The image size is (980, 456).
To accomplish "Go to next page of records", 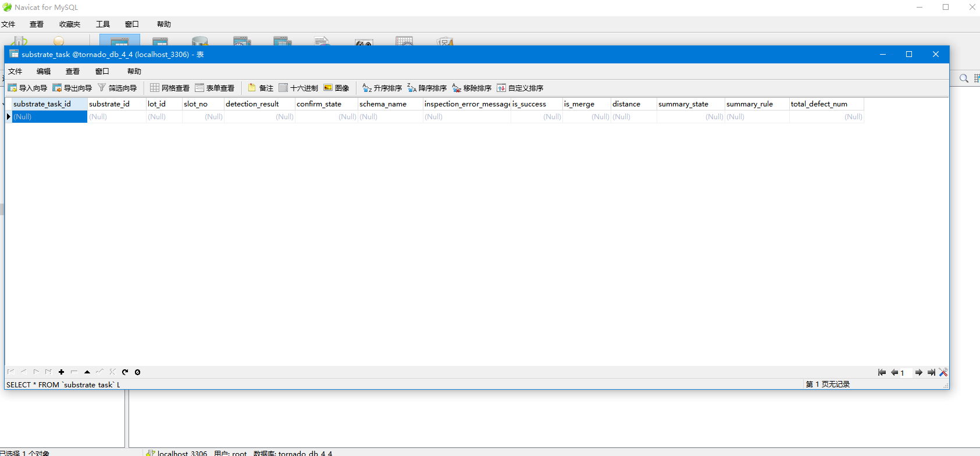I will click(x=918, y=372).
